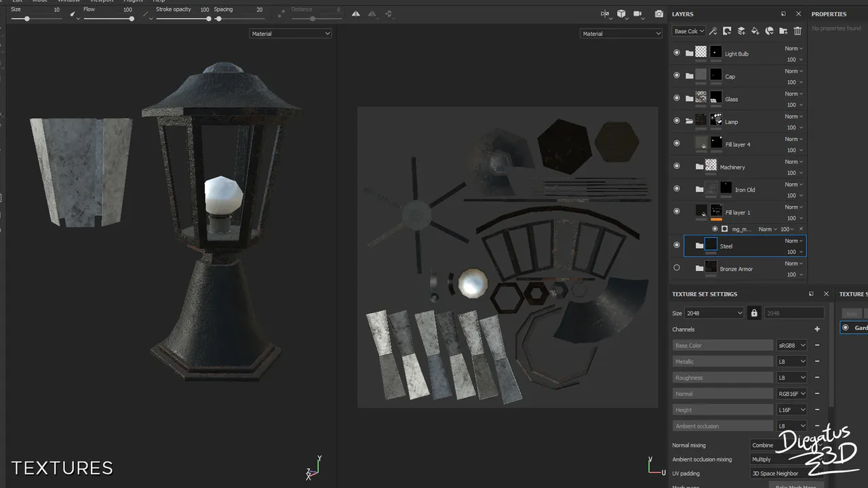The width and height of the screenshot is (868, 488).
Task: Close the Texture Set Settings panel
Action: pos(826,294)
